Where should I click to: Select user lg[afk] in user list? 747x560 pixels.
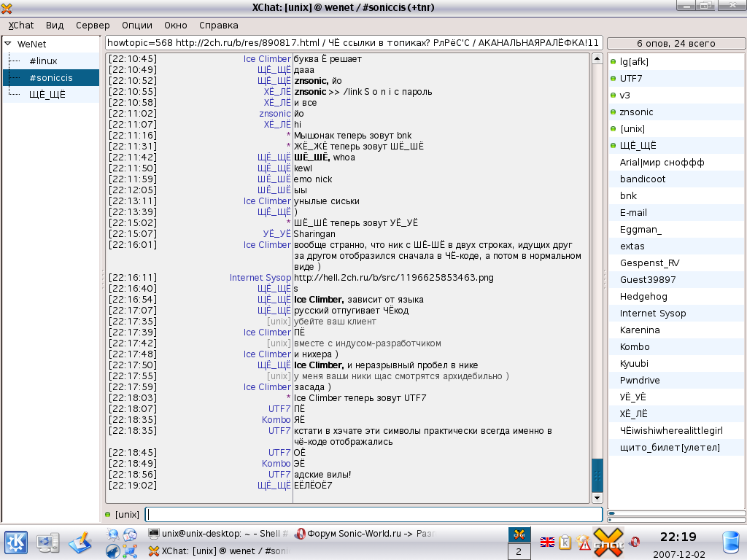[x=676, y=61]
